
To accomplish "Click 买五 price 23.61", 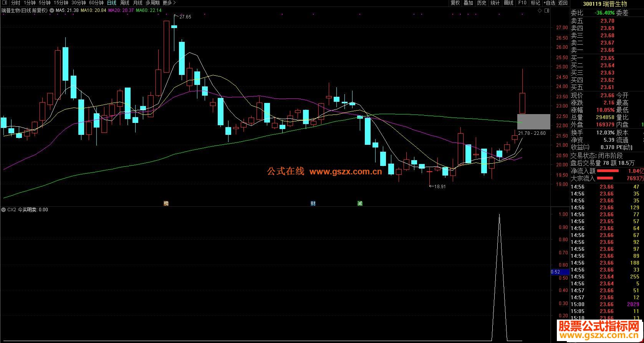I will click(x=608, y=87).
